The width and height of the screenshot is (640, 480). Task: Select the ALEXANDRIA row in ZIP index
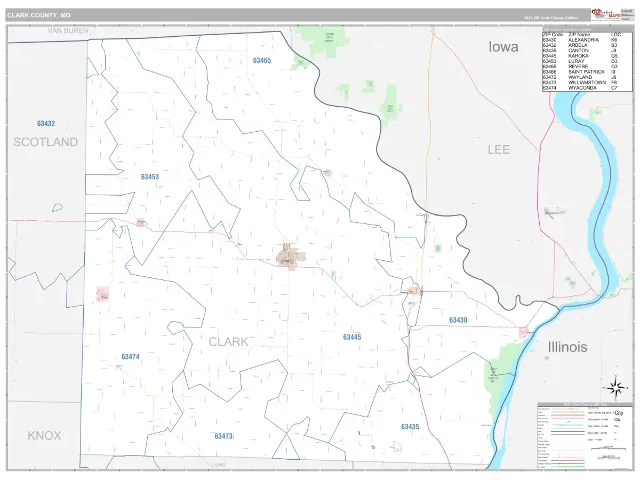click(x=587, y=40)
